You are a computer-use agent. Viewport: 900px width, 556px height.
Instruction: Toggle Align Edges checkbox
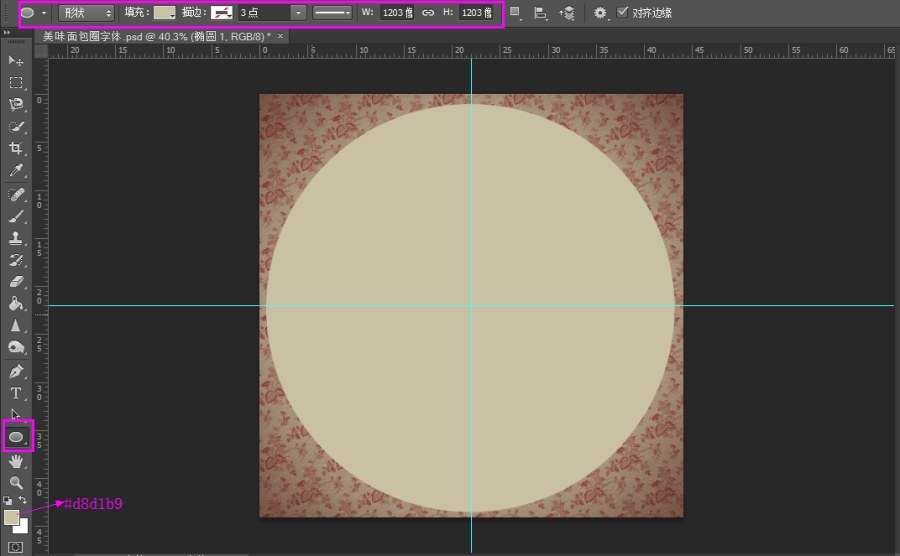(622, 12)
